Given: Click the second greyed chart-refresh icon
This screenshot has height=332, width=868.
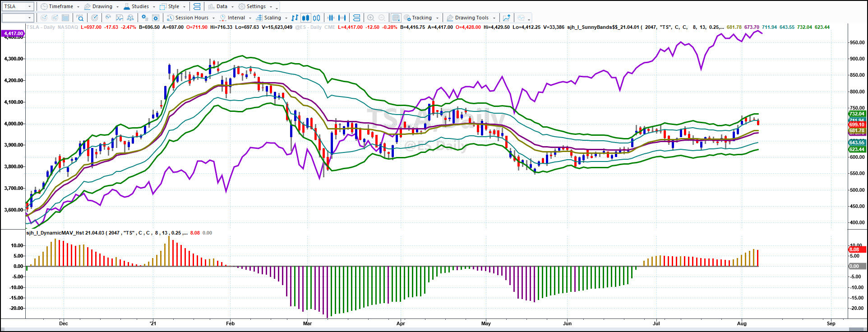Looking at the screenshot, I should (x=55, y=18).
